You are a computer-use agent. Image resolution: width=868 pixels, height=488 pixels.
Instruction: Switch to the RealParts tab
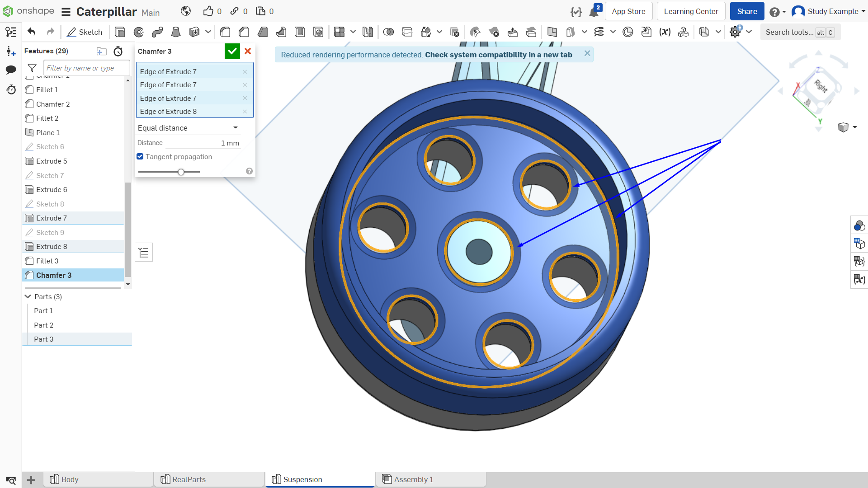(209, 479)
